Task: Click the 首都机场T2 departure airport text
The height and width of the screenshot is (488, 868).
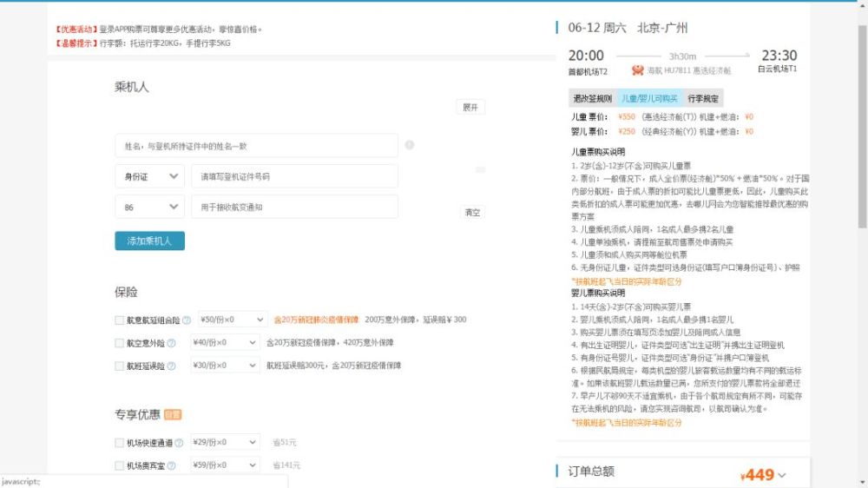Action: (x=588, y=72)
